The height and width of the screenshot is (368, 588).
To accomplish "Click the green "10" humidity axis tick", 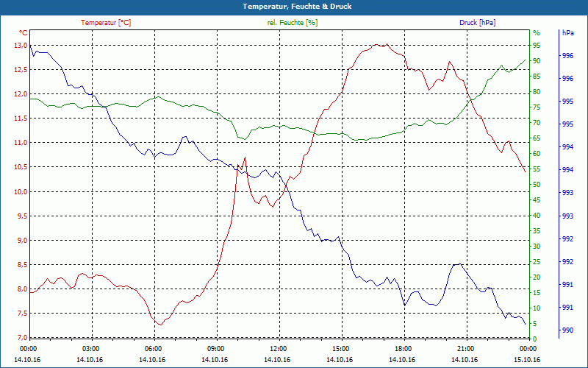I will pos(537,308).
